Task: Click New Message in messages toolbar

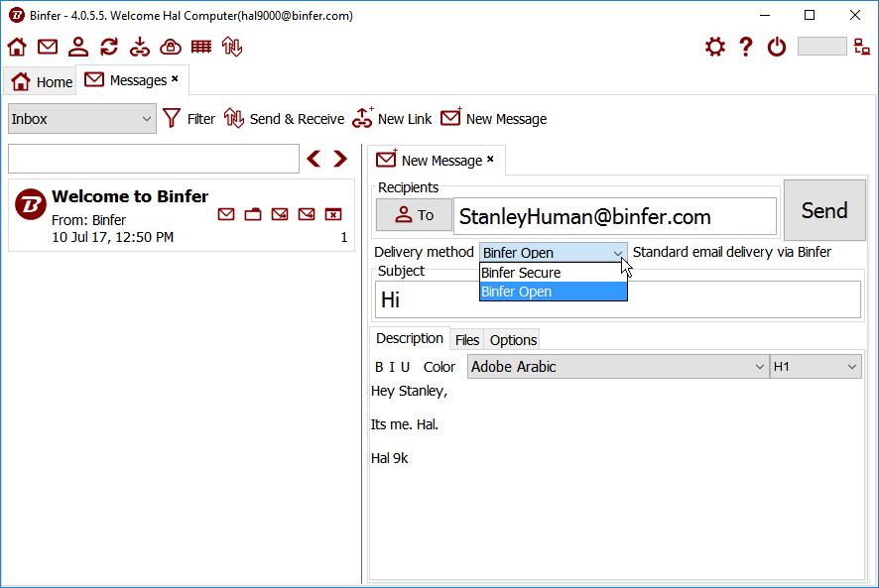Action: pos(494,118)
